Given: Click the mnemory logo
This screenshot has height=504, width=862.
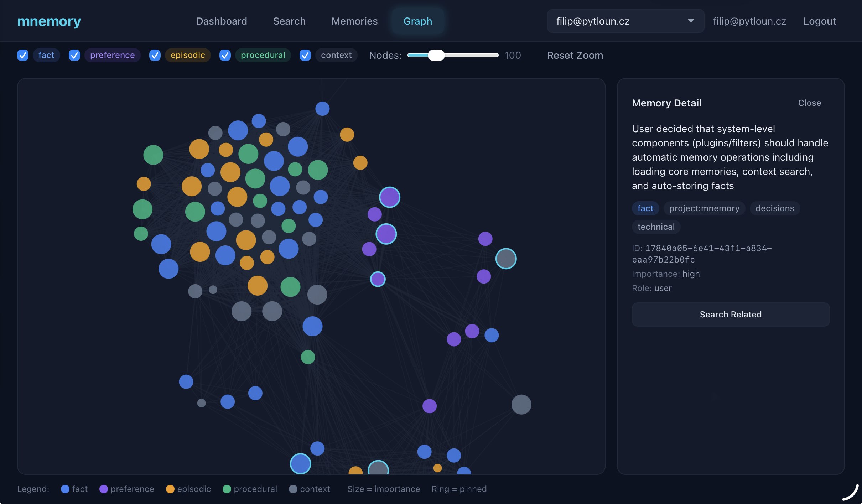Looking at the screenshot, I should [49, 21].
